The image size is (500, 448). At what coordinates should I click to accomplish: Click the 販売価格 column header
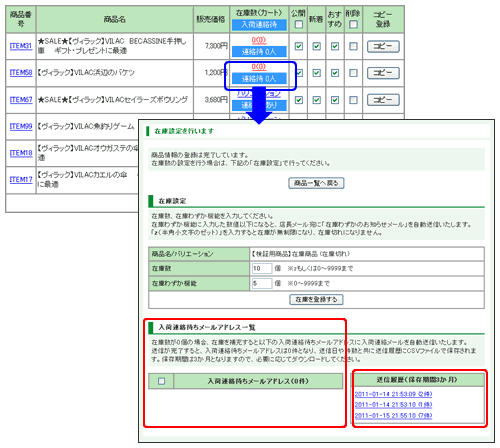coord(211,19)
